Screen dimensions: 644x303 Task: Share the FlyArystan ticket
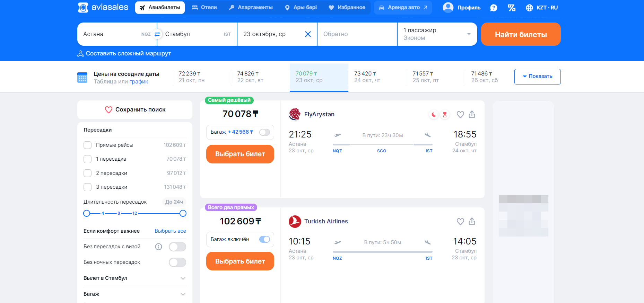[472, 115]
